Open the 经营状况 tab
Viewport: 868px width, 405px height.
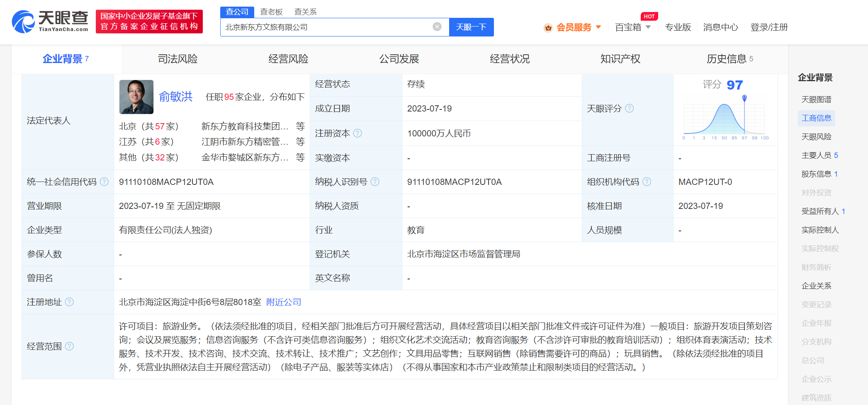(510, 59)
